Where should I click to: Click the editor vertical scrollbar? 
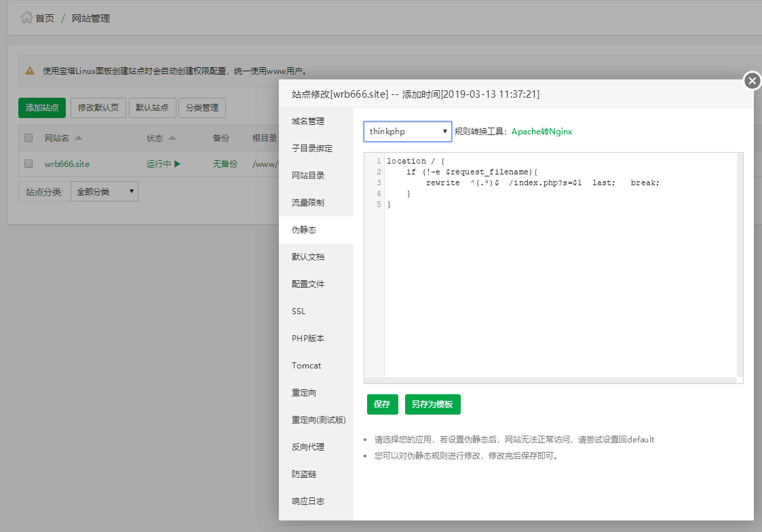pos(740,265)
